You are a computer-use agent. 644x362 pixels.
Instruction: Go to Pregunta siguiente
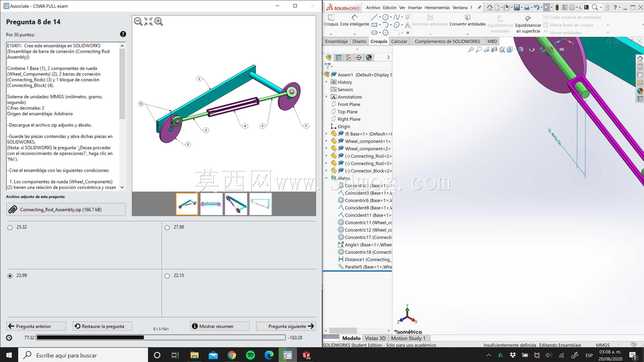coord(286,326)
